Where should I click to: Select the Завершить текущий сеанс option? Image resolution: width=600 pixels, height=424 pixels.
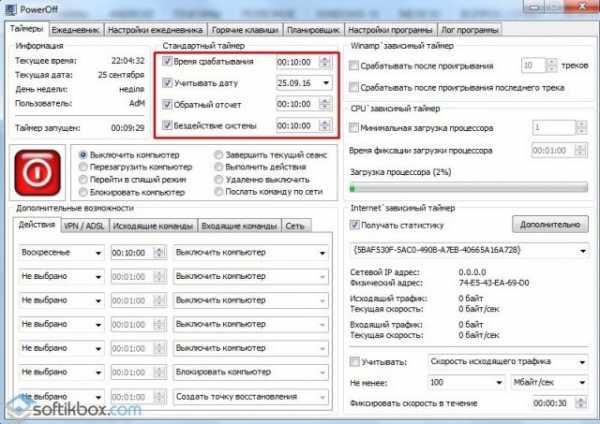(220, 155)
